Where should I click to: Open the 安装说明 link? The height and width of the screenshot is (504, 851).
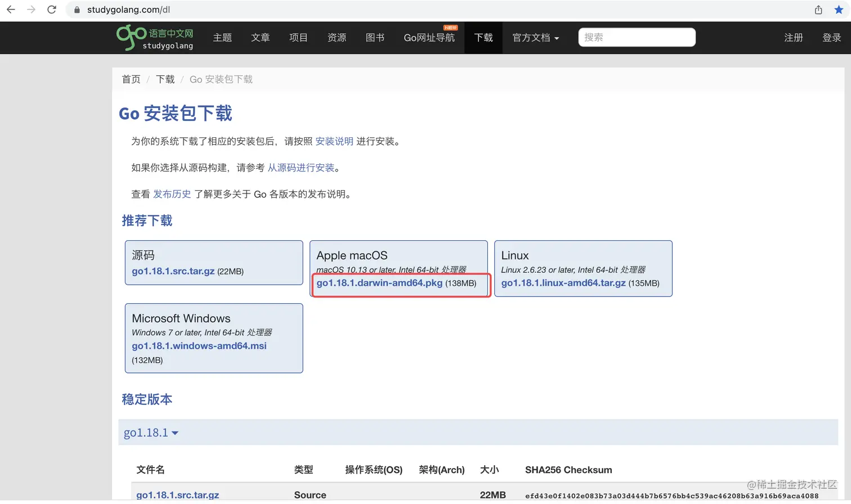tap(334, 141)
